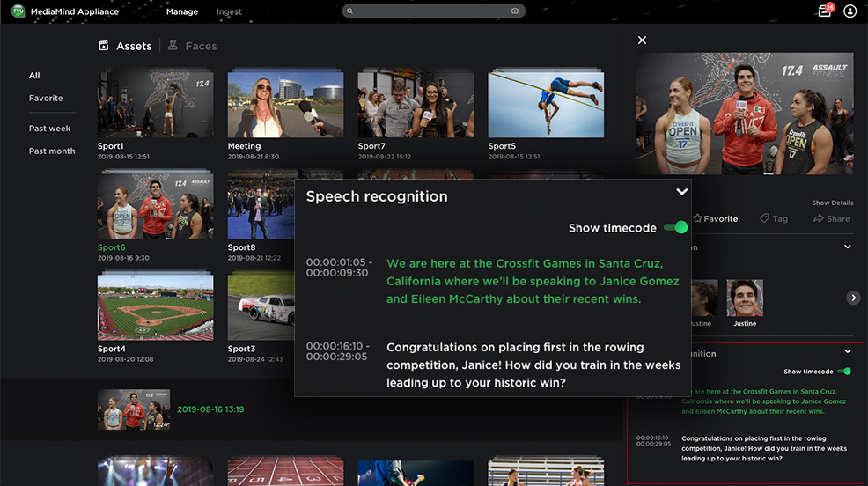Open the Sport3 race car thumbnail
Viewport: 868px width, 486px height.
pos(261,306)
